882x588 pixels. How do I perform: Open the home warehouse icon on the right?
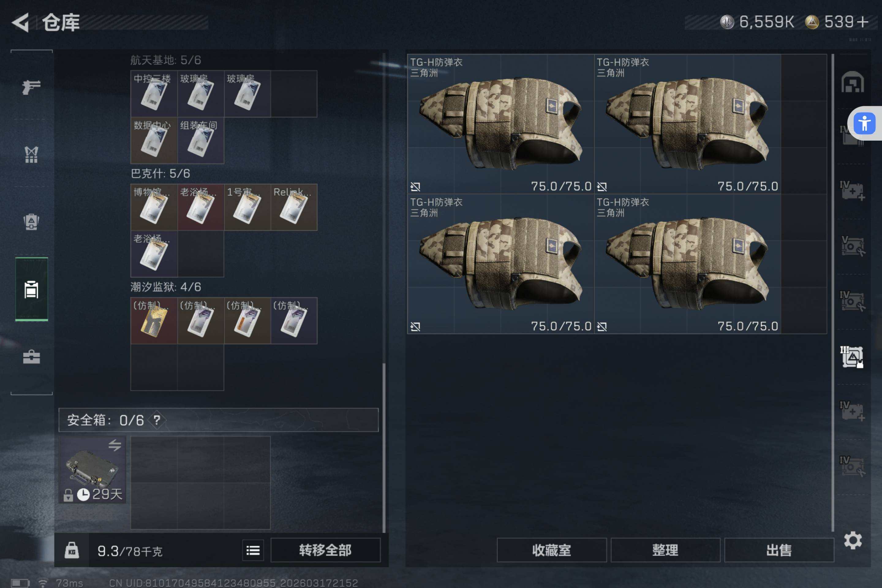click(852, 82)
